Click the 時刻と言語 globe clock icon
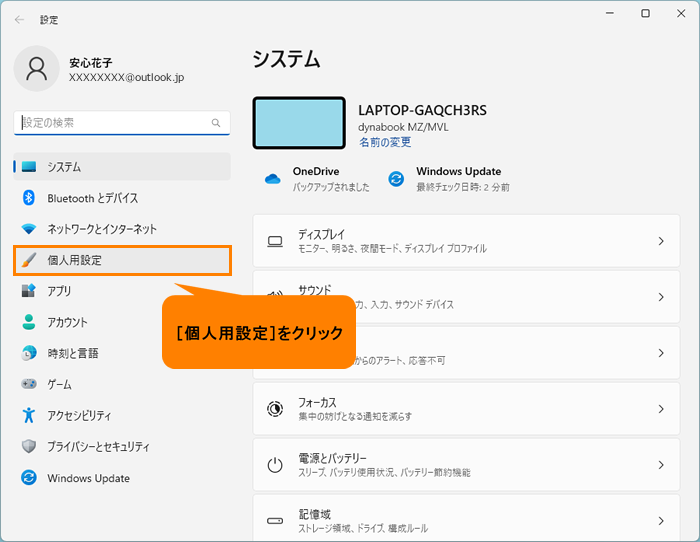Image resolution: width=700 pixels, height=542 pixels. 29,353
